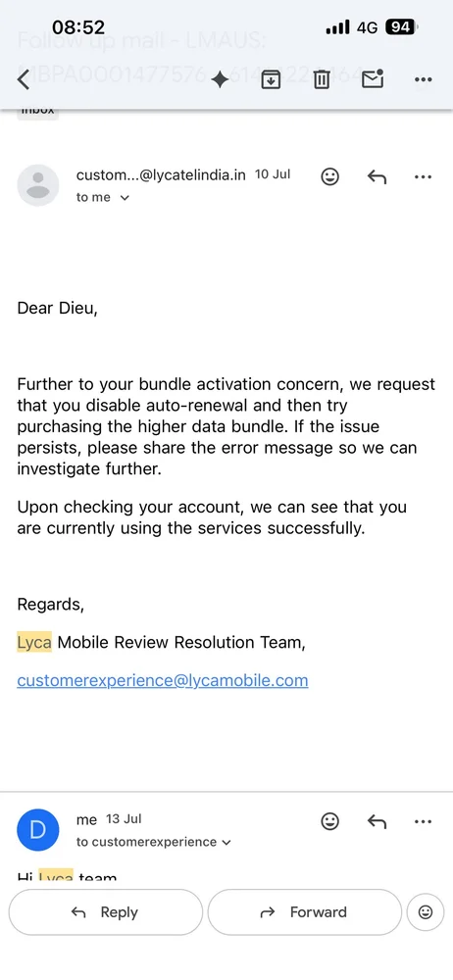Delete email using trash icon
The height and width of the screenshot is (980, 453).
(321, 79)
